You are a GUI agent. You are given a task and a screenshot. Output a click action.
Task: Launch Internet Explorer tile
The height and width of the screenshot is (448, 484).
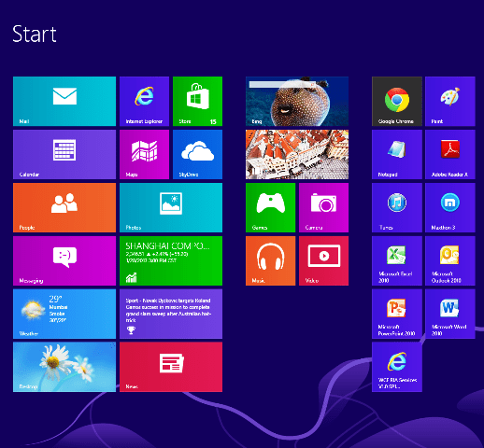(x=144, y=101)
